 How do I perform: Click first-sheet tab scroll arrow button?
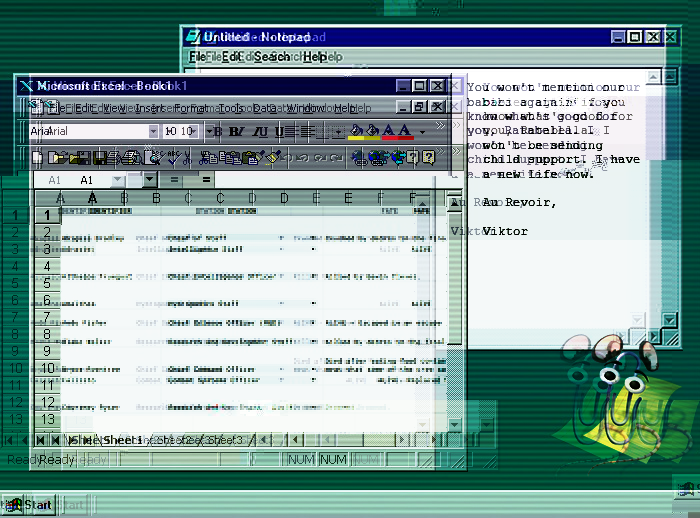(x=40, y=440)
